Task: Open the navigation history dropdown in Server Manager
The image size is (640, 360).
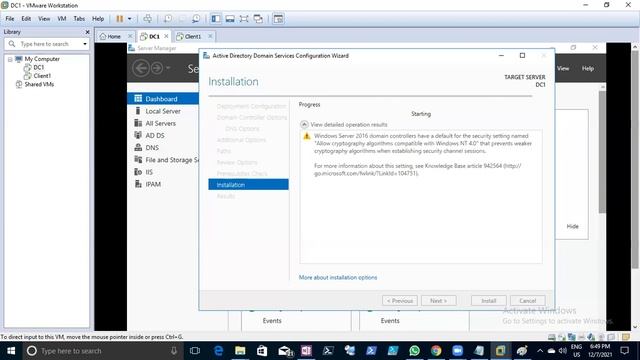Action: (168, 68)
